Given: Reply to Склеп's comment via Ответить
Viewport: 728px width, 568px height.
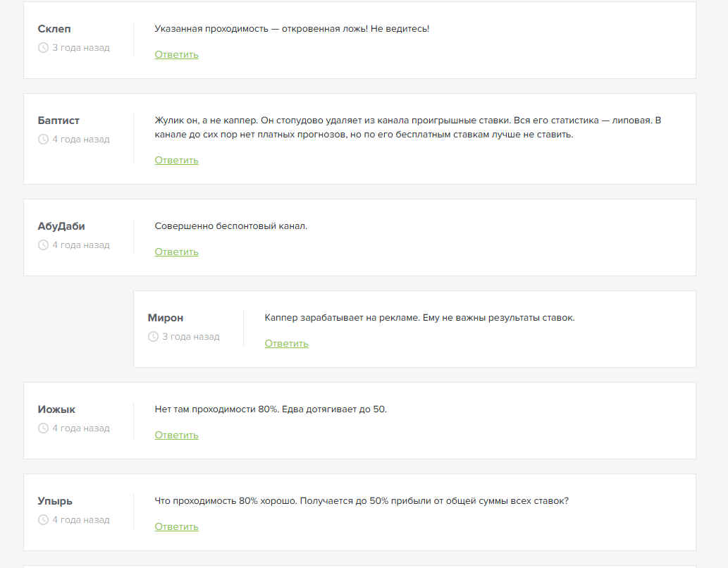Looking at the screenshot, I should coord(176,54).
